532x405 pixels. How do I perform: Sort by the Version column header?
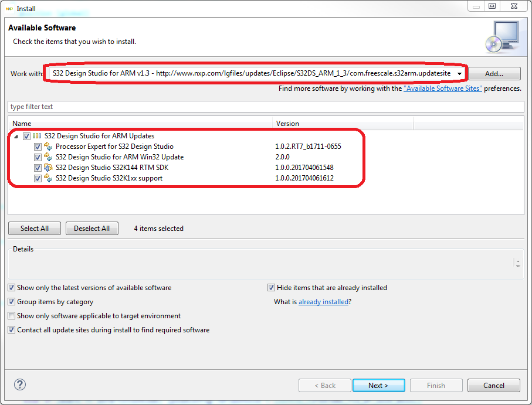[343, 123]
